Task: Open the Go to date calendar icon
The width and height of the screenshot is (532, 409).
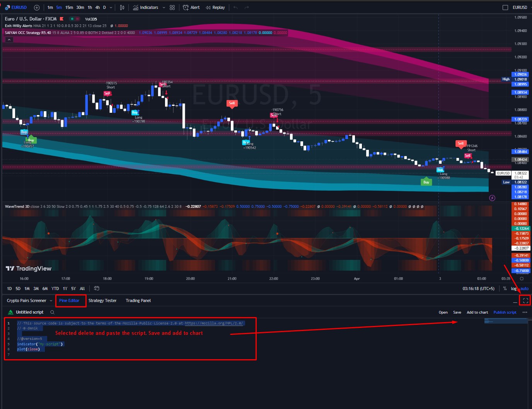Action: pos(97,289)
